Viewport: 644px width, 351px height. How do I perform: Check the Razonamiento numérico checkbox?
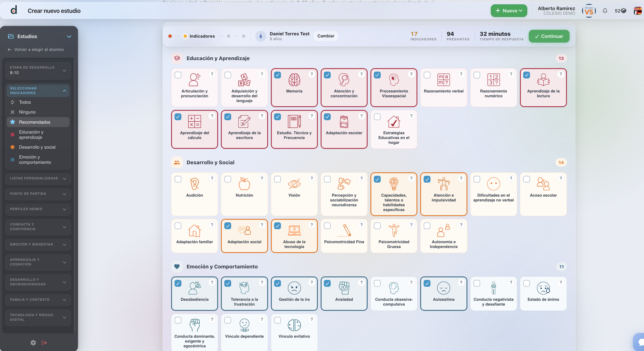pyautogui.click(x=477, y=75)
